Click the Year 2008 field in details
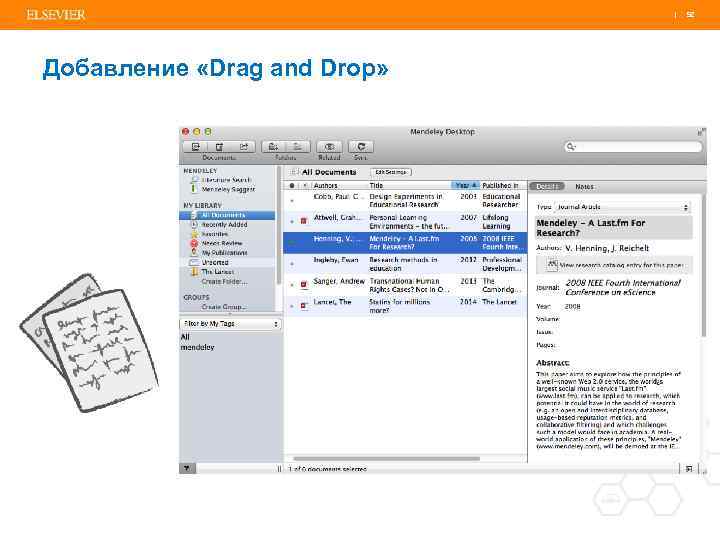The image size is (720, 540). [573, 306]
